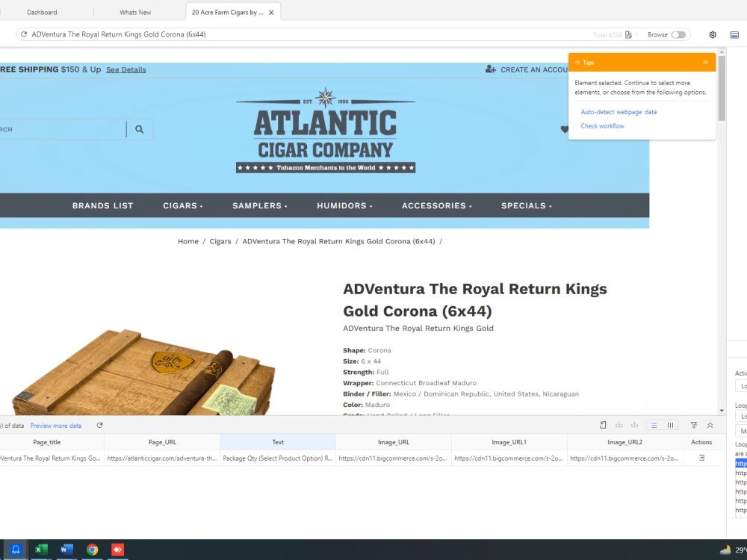This screenshot has width=747, height=560.
Task: Click the add field icon in data toolbar
Action: (x=603, y=426)
